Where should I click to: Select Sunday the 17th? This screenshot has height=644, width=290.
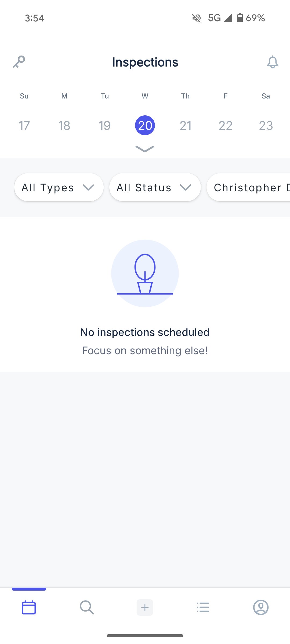[x=24, y=126]
